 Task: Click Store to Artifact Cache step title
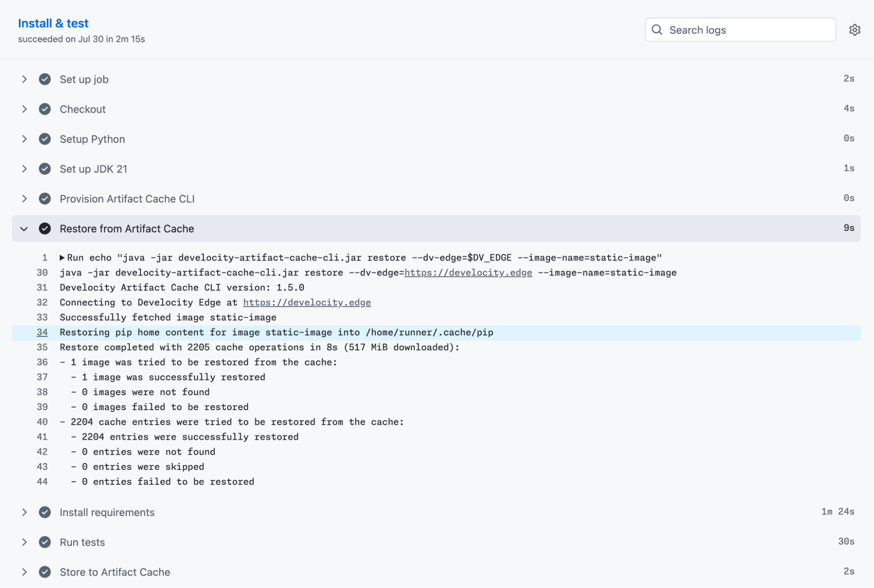click(x=115, y=572)
